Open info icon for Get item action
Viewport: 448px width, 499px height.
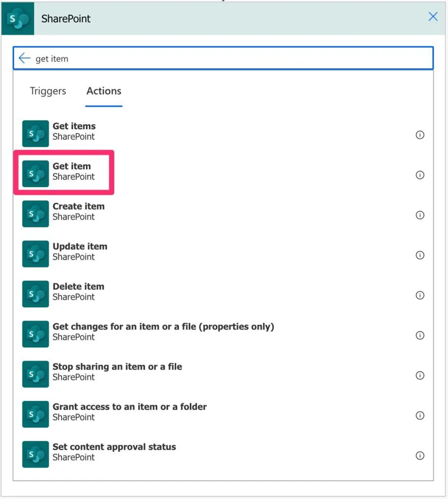coord(420,175)
